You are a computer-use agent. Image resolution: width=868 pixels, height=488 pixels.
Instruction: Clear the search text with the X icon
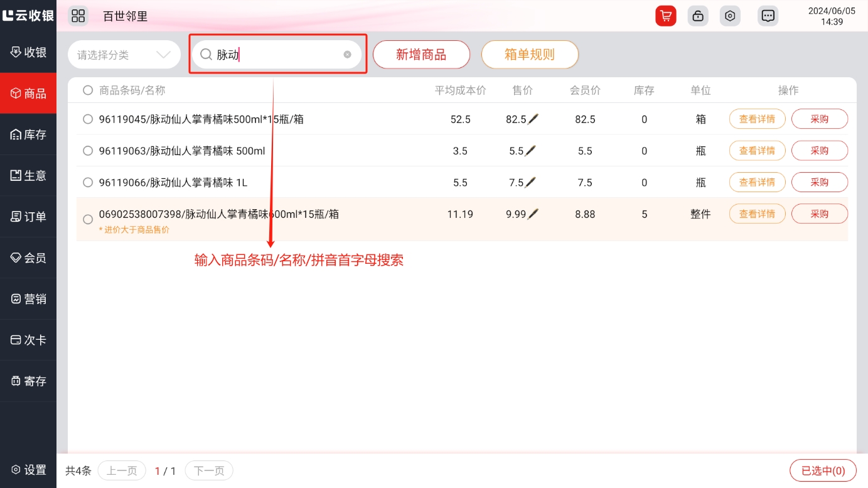[x=347, y=55]
